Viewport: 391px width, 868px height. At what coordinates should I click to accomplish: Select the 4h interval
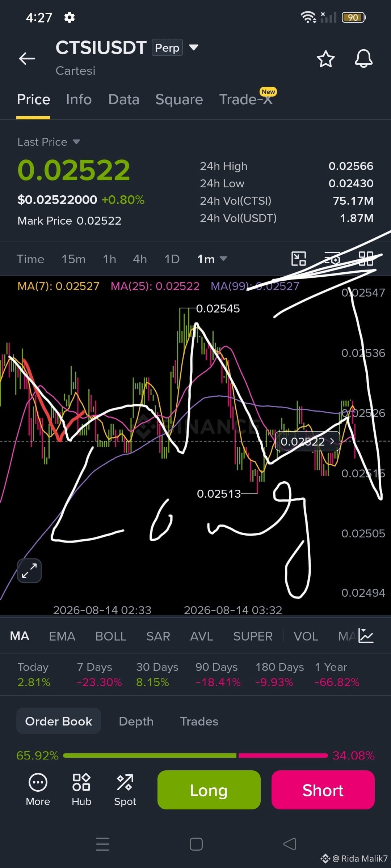(x=140, y=259)
